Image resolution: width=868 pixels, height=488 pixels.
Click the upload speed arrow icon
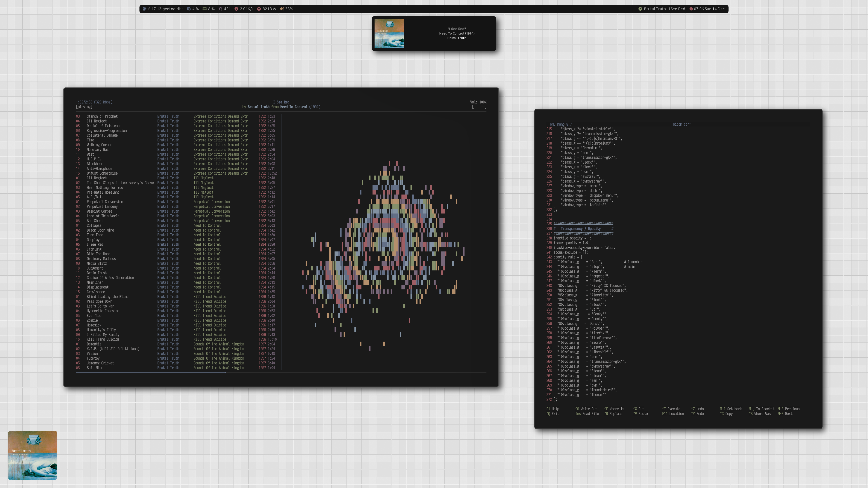pos(259,9)
